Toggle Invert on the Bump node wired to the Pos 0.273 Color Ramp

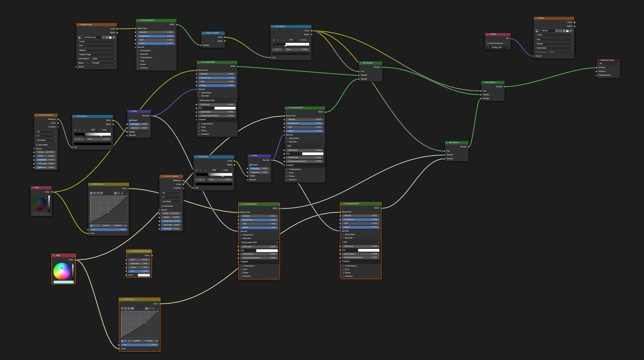tap(130, 120)
